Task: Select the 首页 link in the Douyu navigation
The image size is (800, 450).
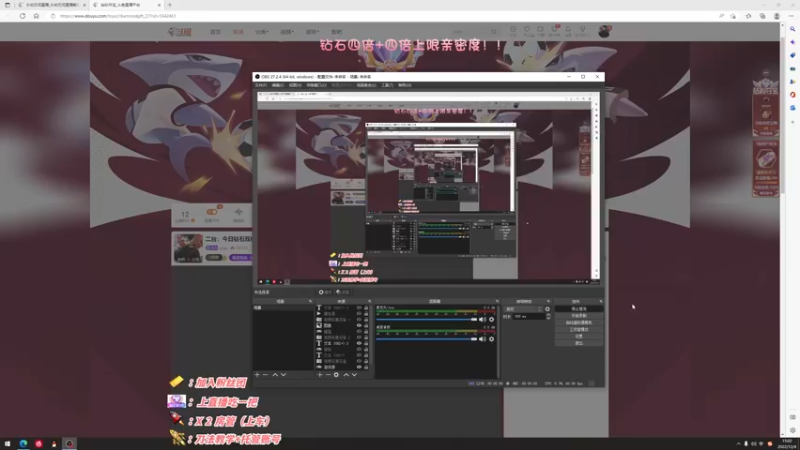Action: pyautogui.click(x=215, y=32)
